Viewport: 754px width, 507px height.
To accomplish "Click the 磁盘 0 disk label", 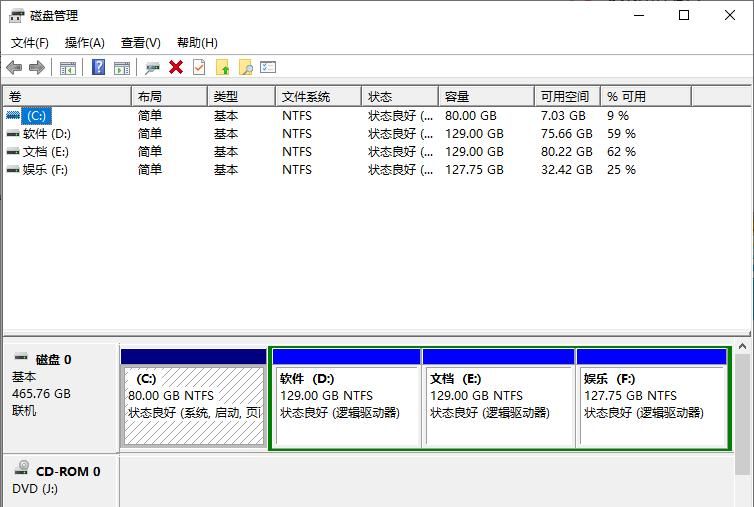I will (53, 360).
